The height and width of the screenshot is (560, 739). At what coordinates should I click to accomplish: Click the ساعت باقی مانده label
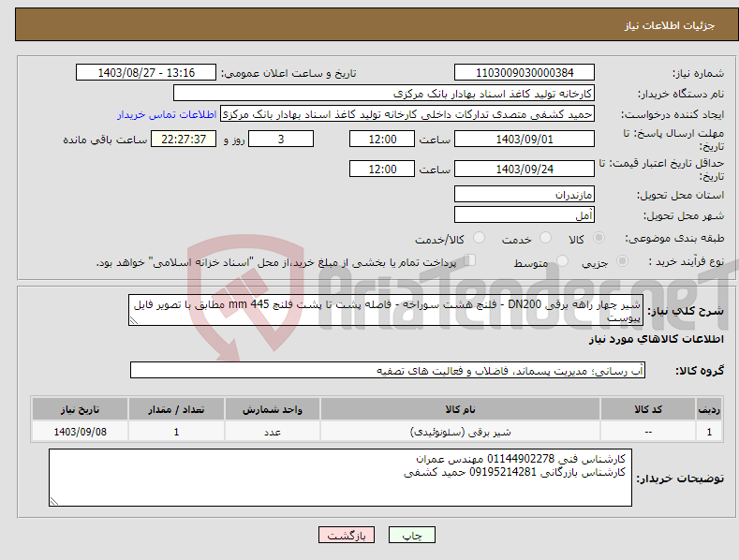(x=105, y=140)
